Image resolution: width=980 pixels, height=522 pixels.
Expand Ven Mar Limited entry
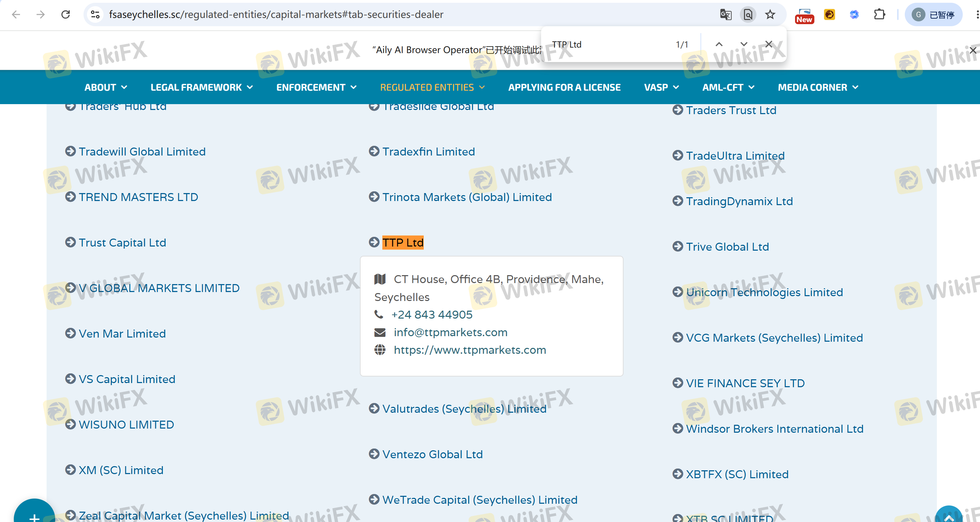click(x=122, y=333)
